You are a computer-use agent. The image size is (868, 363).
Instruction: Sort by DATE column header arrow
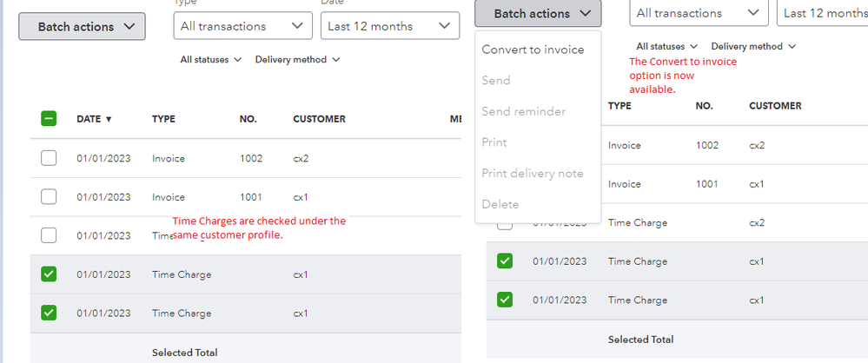[x=109, y=119]
